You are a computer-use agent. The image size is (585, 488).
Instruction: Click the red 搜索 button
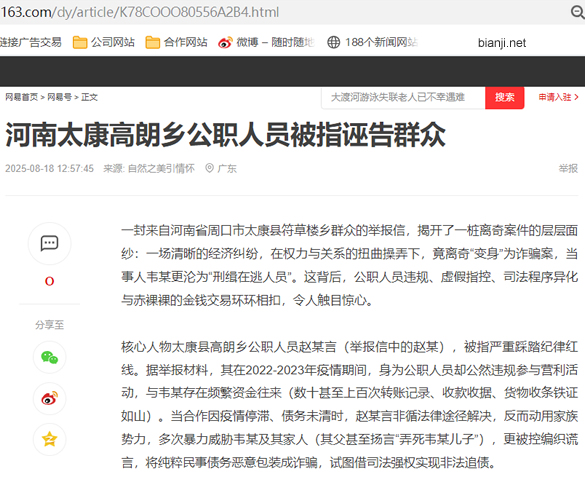(504, 98)
